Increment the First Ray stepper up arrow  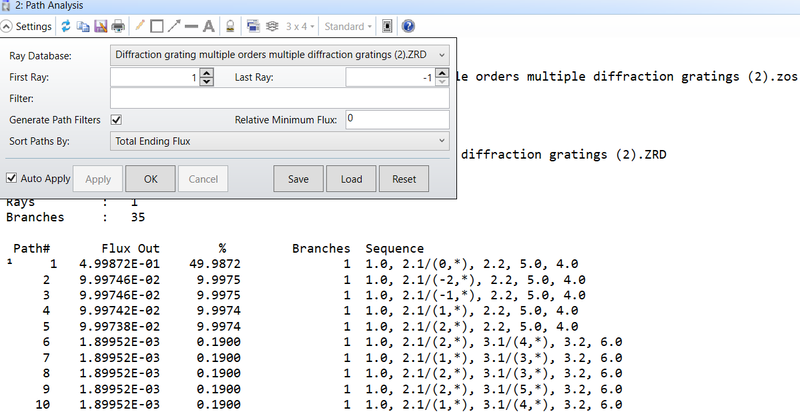[206, 73]
